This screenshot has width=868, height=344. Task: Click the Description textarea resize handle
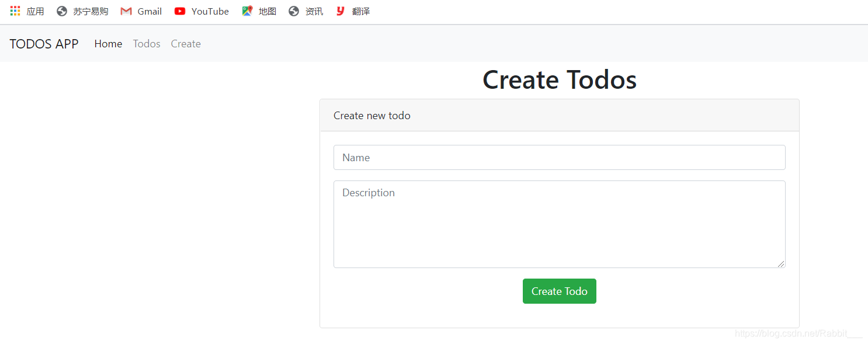781,263
